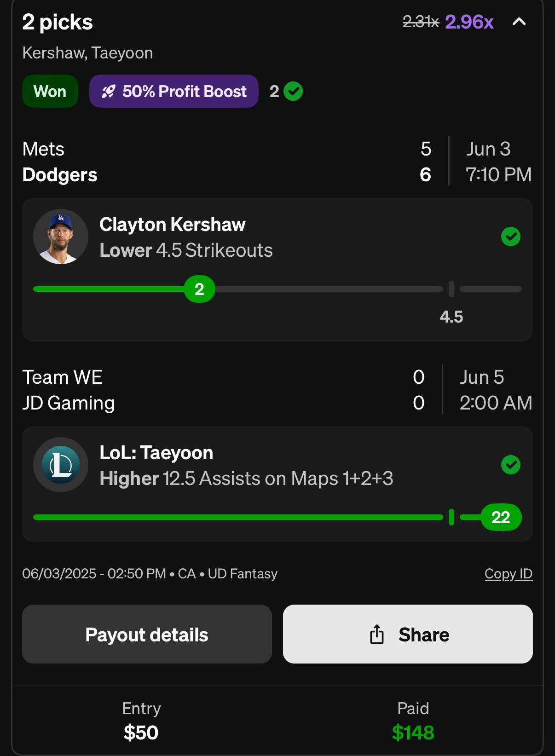Click Kershaw pick's green checkmark
Viewport: 555px width, 756px height.
coord(510,237)
